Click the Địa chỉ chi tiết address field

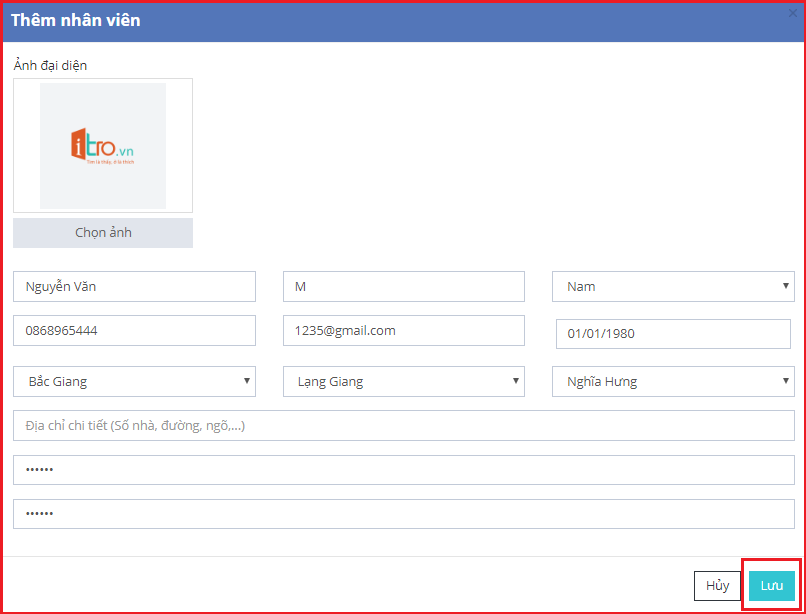click(403, 425)
